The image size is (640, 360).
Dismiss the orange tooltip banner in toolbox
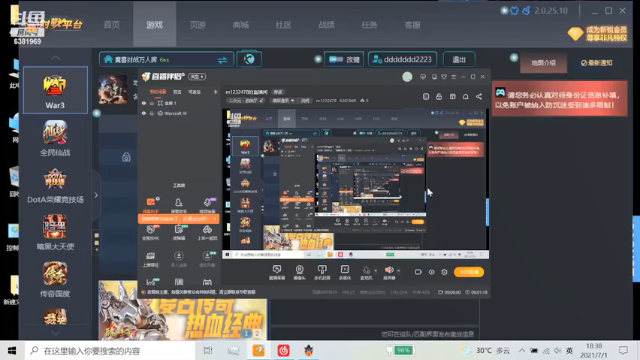(215, 219)
